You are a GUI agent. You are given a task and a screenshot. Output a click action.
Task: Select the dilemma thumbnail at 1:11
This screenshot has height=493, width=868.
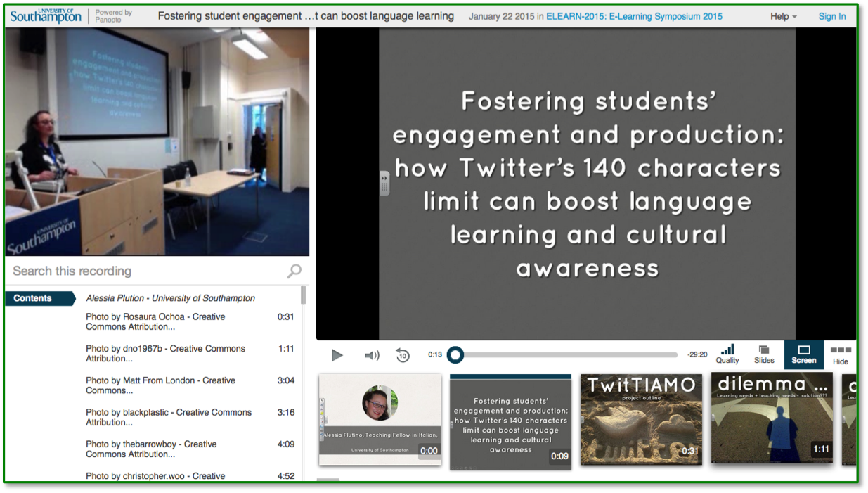(772, 418)
